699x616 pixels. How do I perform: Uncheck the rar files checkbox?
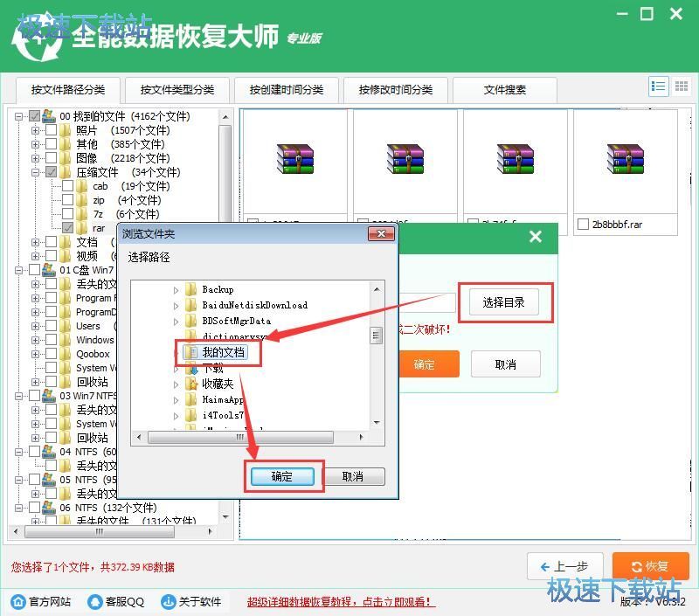tap(68, 228)
